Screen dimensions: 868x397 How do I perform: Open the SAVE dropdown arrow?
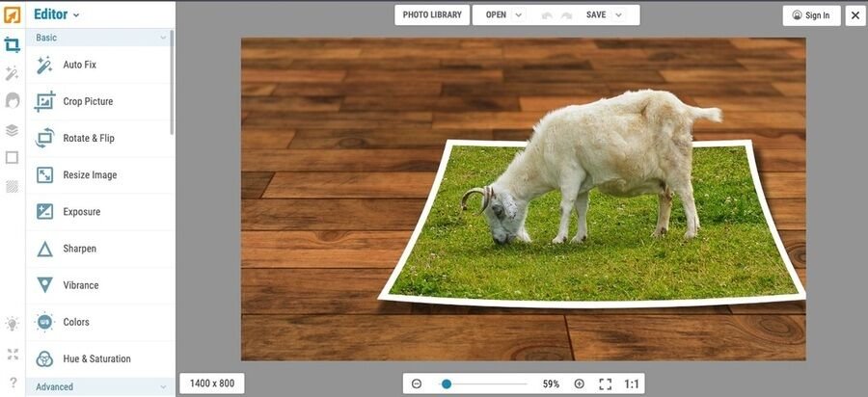[618, 15]
